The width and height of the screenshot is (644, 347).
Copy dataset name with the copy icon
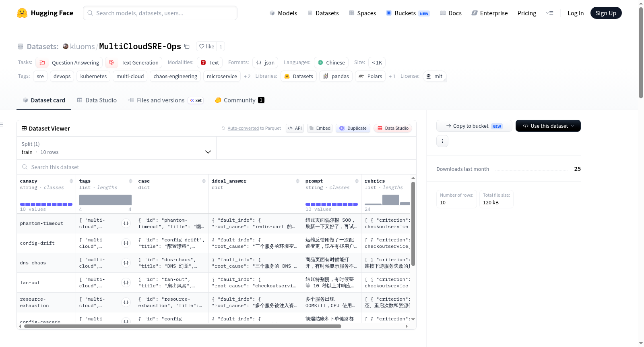187,46
